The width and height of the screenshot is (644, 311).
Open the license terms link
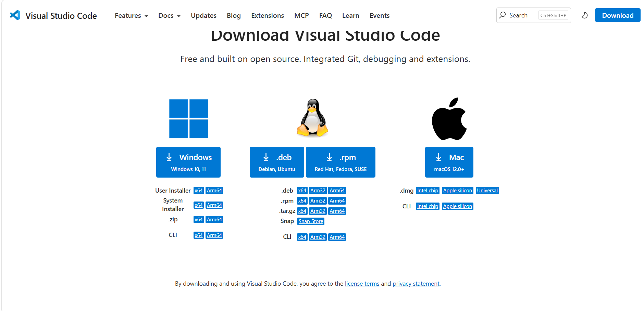pos(362,284)
